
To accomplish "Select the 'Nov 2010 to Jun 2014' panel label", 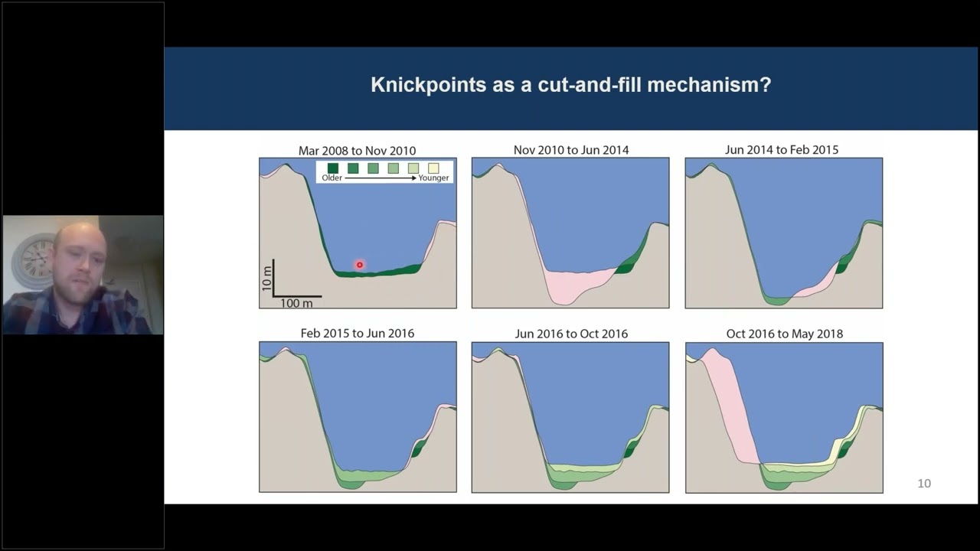I will click(571, 150).
